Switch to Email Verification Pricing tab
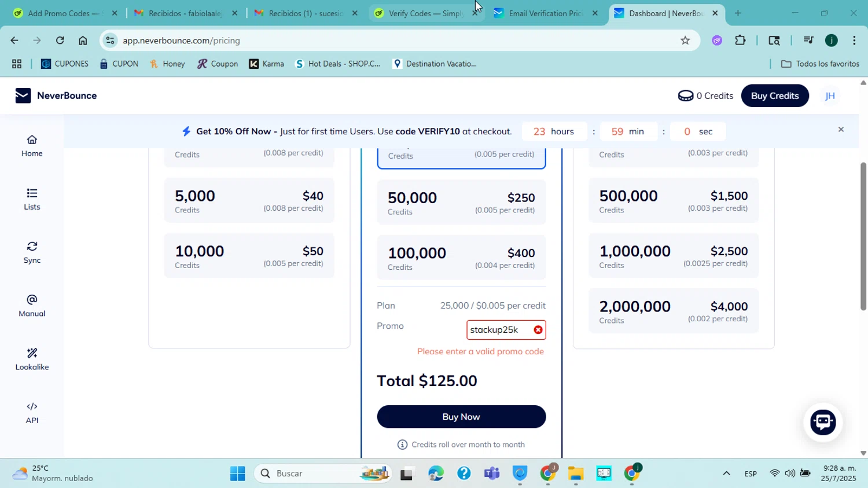Viewport: 868px width, 488px height. coord(546,13)
